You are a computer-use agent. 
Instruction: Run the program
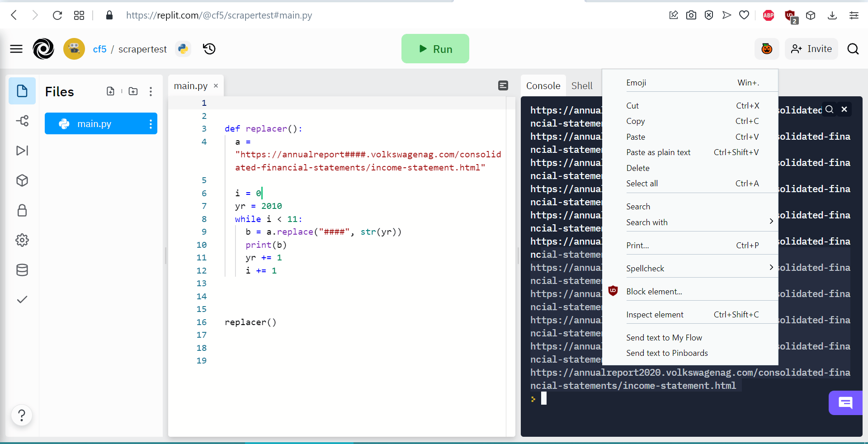435,49
